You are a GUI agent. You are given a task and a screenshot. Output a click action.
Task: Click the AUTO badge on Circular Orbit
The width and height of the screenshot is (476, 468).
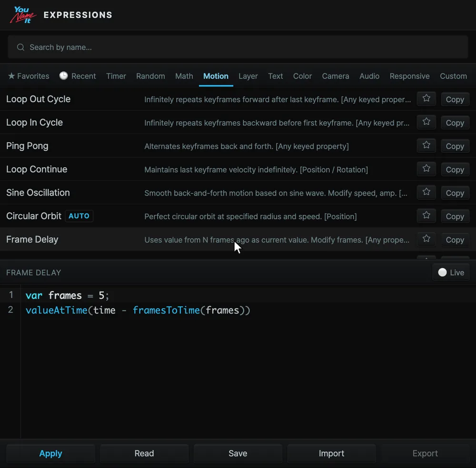[x=79, y=216]
